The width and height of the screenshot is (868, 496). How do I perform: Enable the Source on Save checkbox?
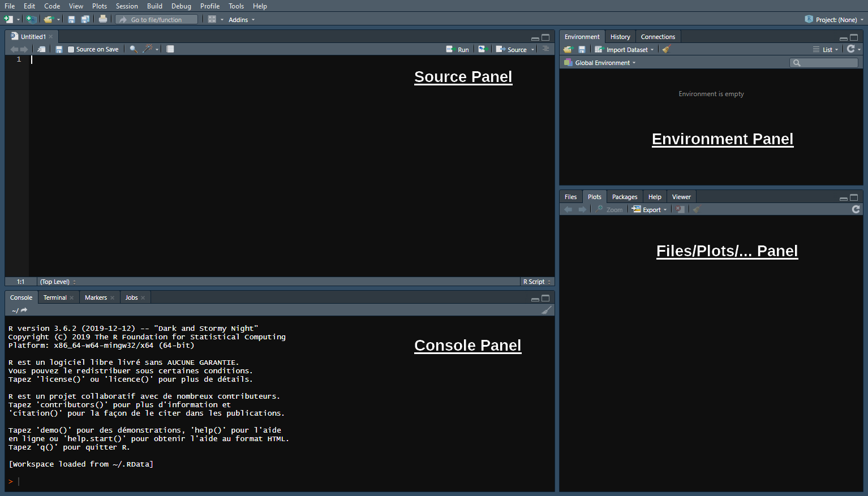point(71,49)
